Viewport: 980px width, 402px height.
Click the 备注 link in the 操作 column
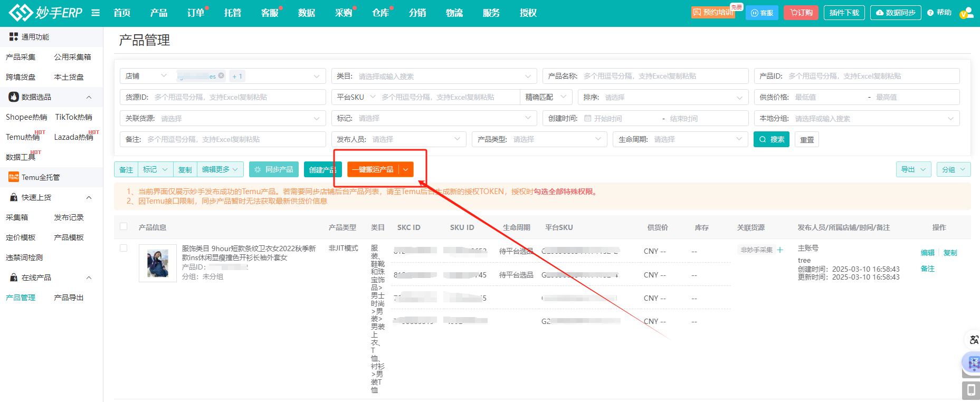click(928, 269)
